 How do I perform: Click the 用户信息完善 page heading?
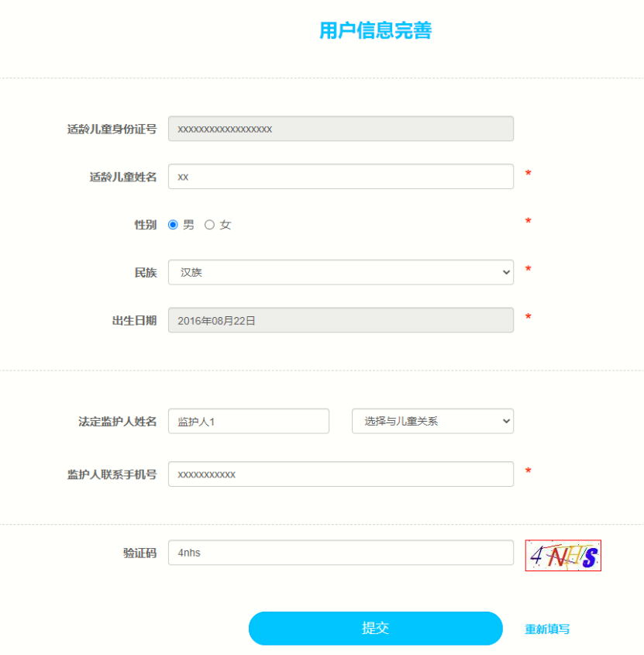(x=375, y=30)
